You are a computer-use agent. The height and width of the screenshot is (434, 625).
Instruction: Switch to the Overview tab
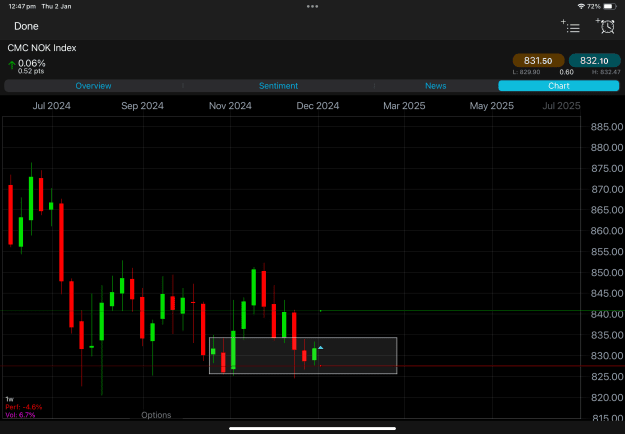coord(94,86)
